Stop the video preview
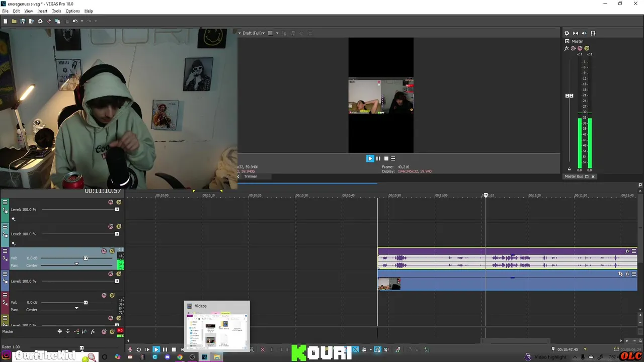Viewport: 644px width, 362px height. point(386,158)
